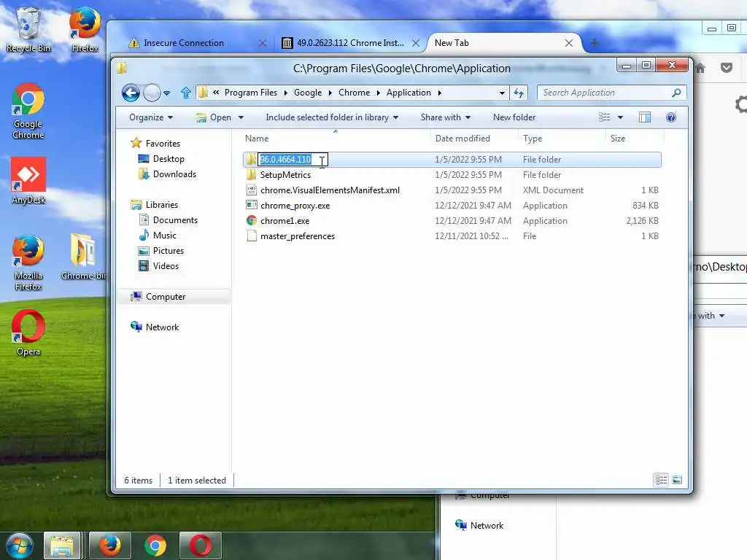Select master_preferences file

point(298,236)
